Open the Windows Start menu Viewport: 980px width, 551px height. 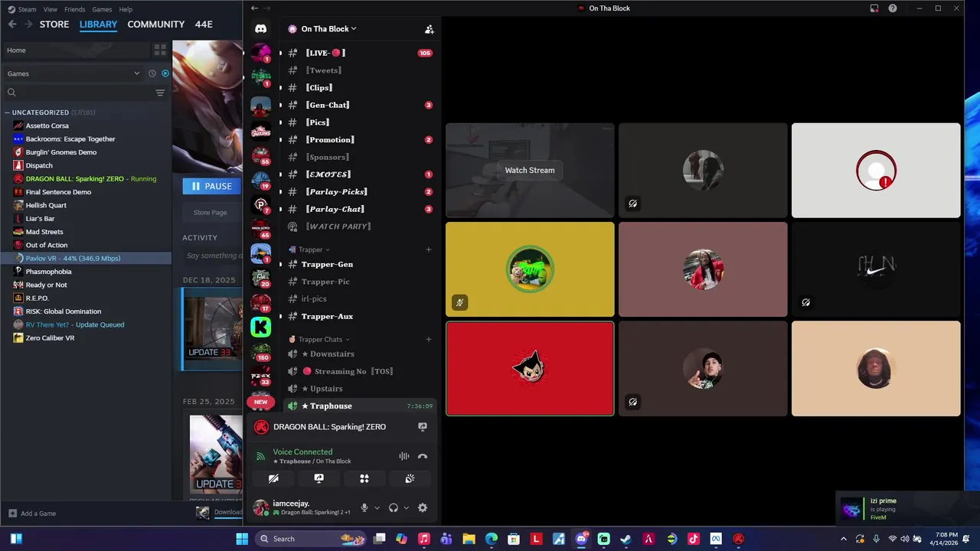coord(242,539)
